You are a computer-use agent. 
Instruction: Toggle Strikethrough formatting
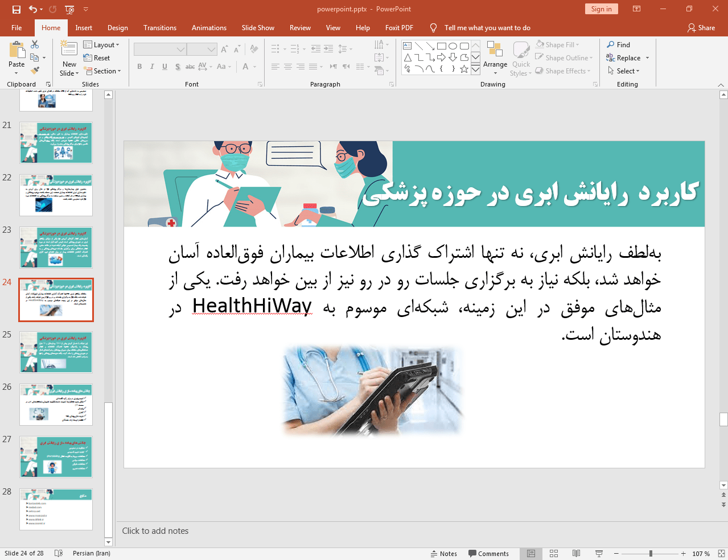point(190,67)
